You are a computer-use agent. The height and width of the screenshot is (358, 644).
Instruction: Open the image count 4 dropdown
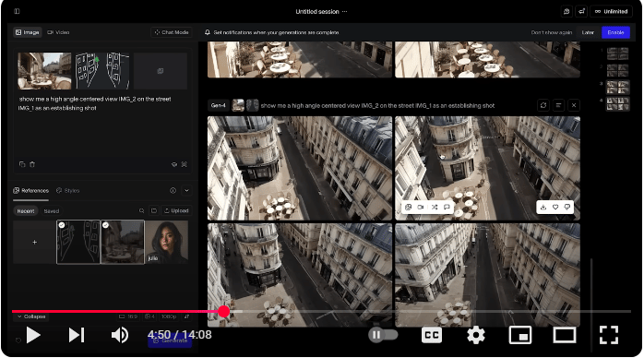[149, 316]
